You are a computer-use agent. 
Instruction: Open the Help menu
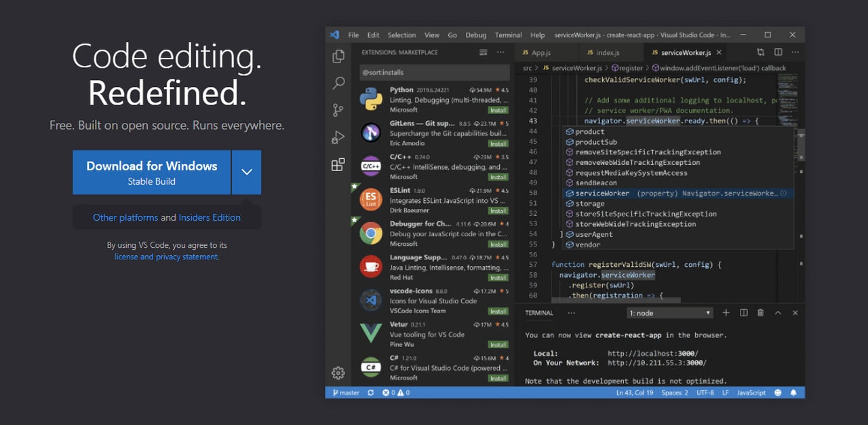coord(538,35)
